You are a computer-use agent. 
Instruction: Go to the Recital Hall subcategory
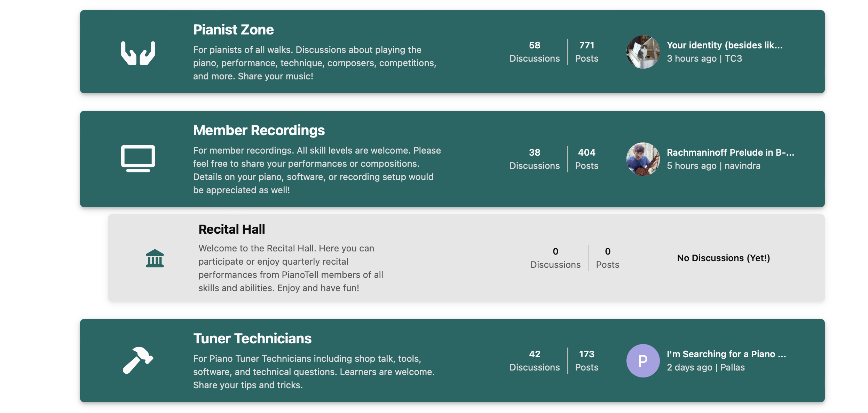click(x=231, y=229)
